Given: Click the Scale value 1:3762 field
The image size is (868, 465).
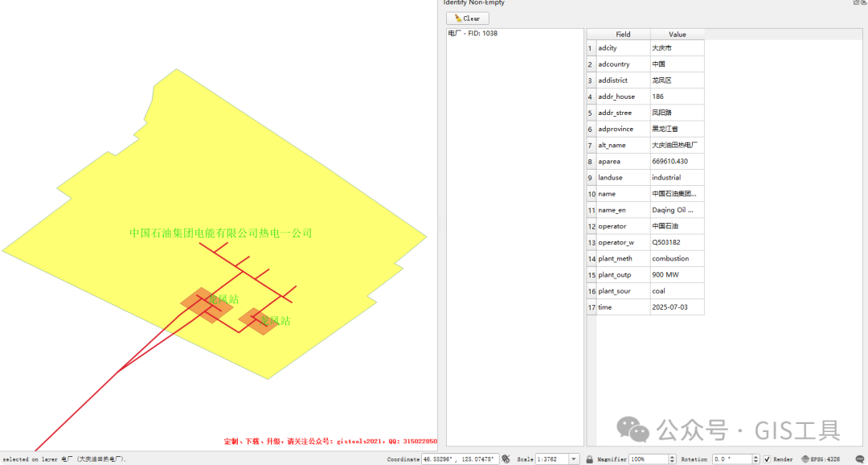Looking at the screenshot, I should point(552,459).
